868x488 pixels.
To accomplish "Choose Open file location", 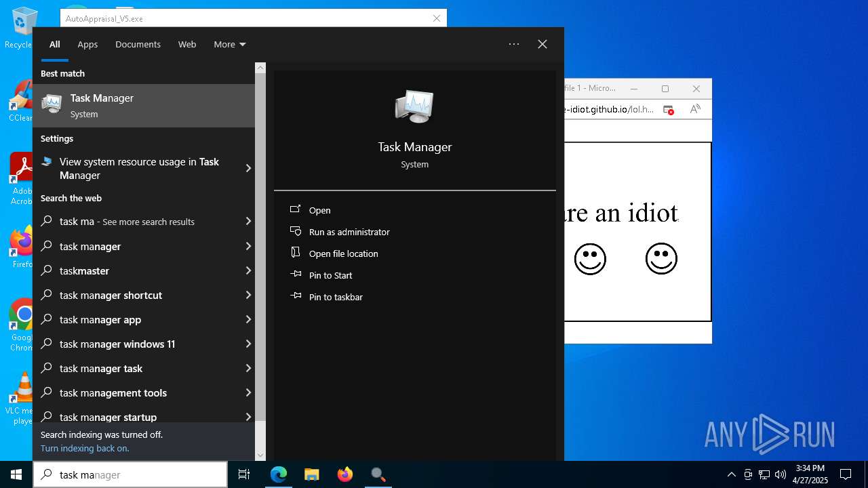I will tap(344, 253).
